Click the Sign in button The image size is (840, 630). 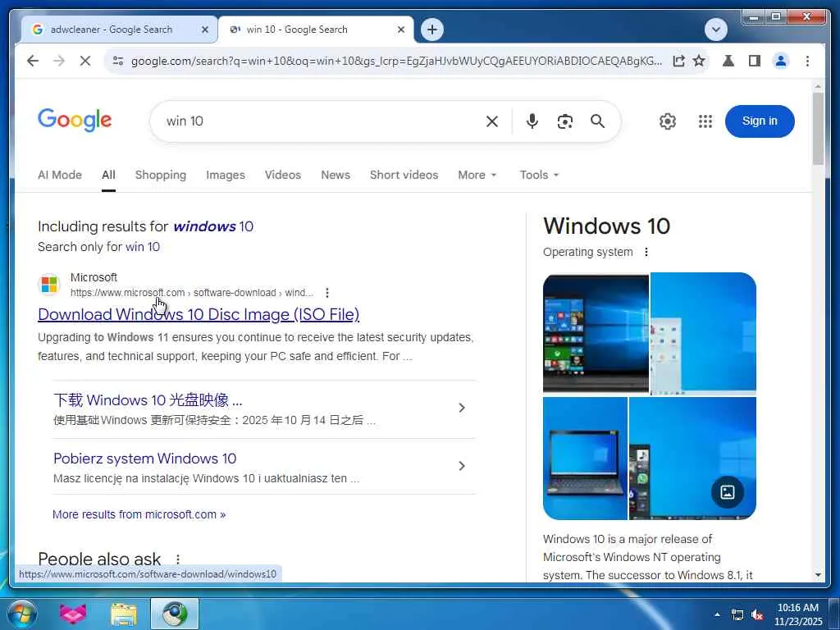[x=759, y=121]
